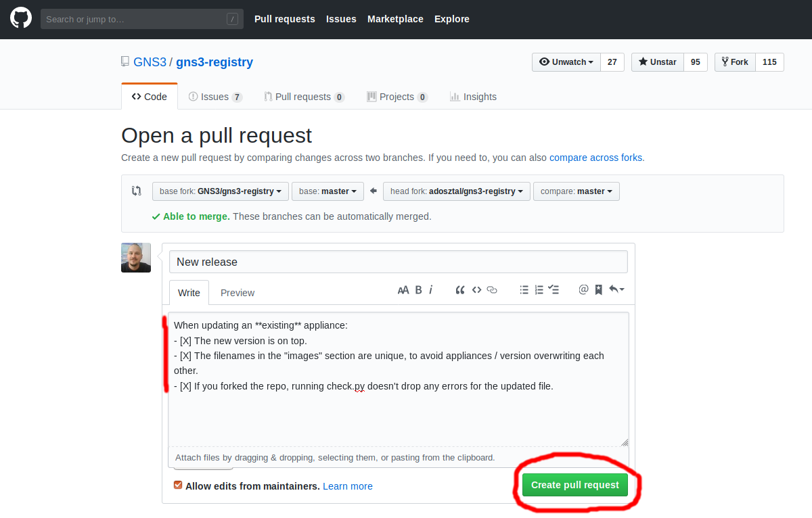Click the user avatar thumbnail
The height and width of the screenshot is (518, 812).
(136, 258)
